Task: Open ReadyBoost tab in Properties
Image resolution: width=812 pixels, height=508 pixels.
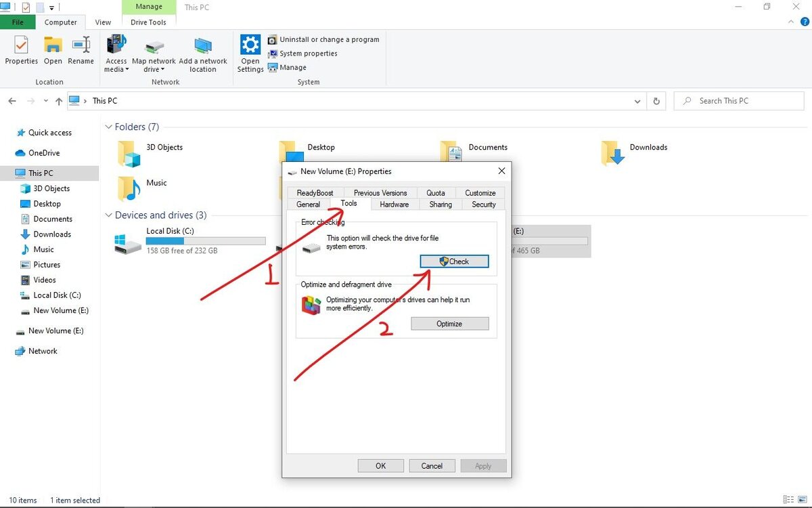Action: tap(315, 193)
